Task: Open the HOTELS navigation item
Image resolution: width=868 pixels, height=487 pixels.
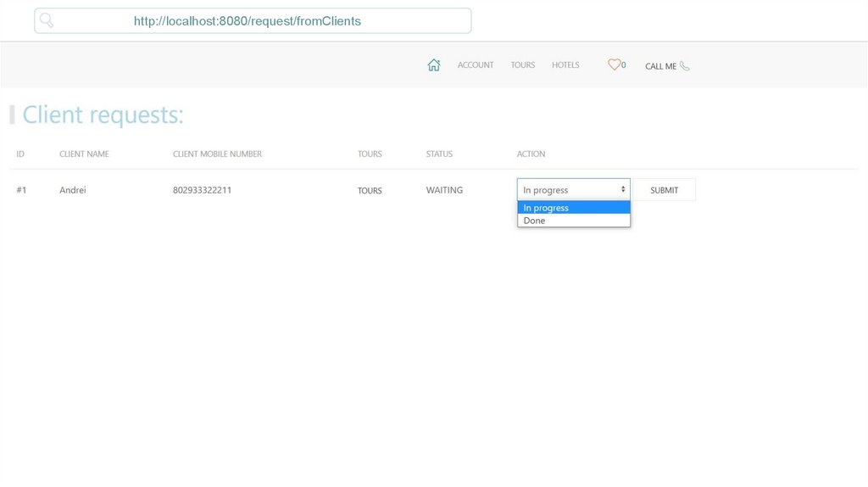Action: pyautogui.click(x=565, y=65)
